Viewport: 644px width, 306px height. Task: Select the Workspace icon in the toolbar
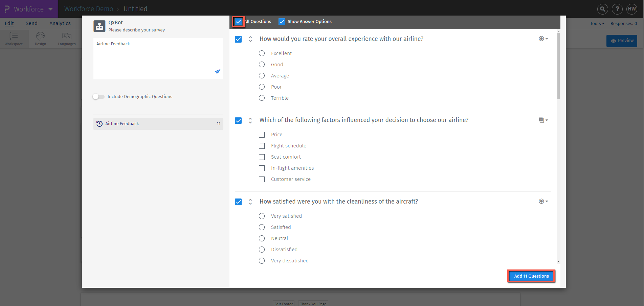coord(14,39)
